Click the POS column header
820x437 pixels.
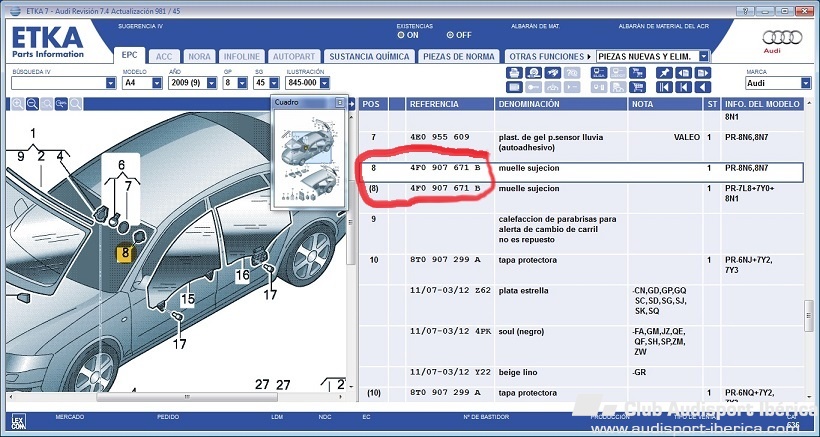[373, 104]
